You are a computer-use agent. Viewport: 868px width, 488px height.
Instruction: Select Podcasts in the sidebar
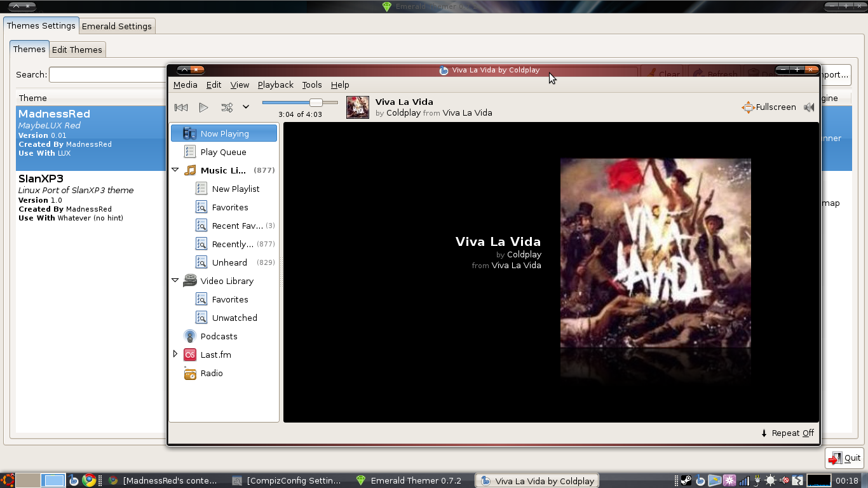pyautogui.click(x=219, y=336)
